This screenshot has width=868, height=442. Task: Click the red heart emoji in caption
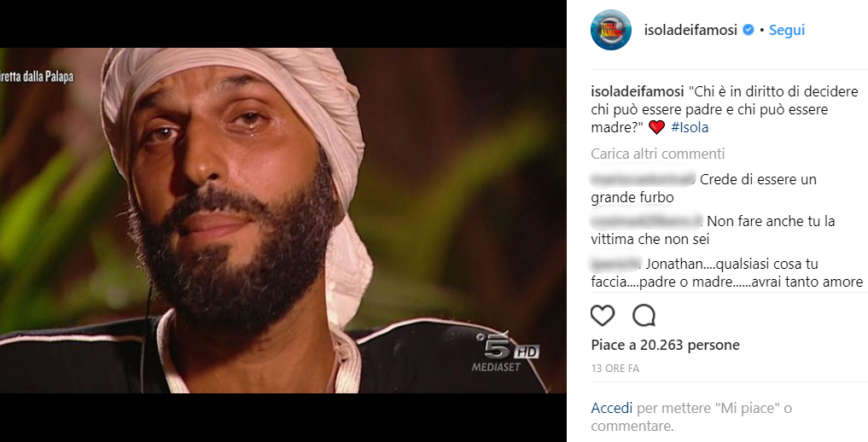[656, 127]
